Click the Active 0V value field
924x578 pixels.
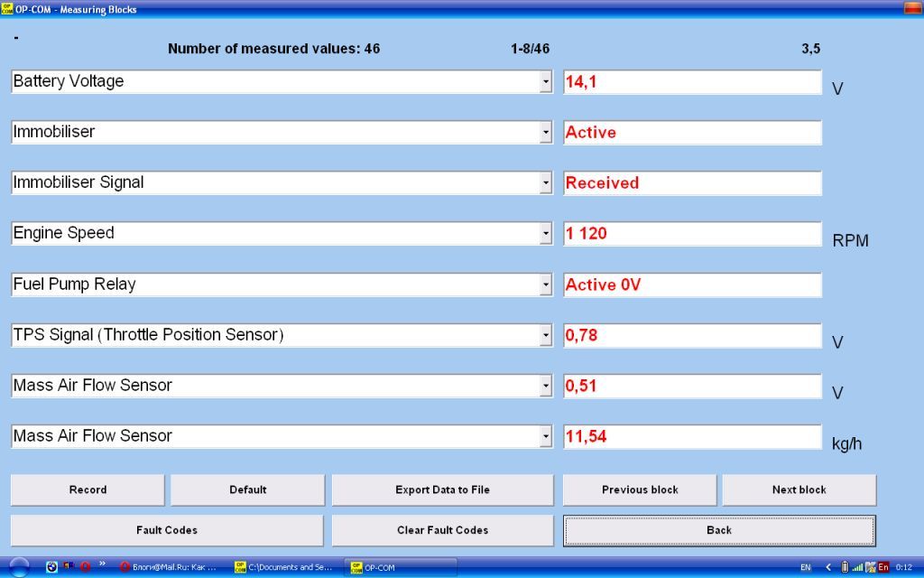click(x=692, y=284)
